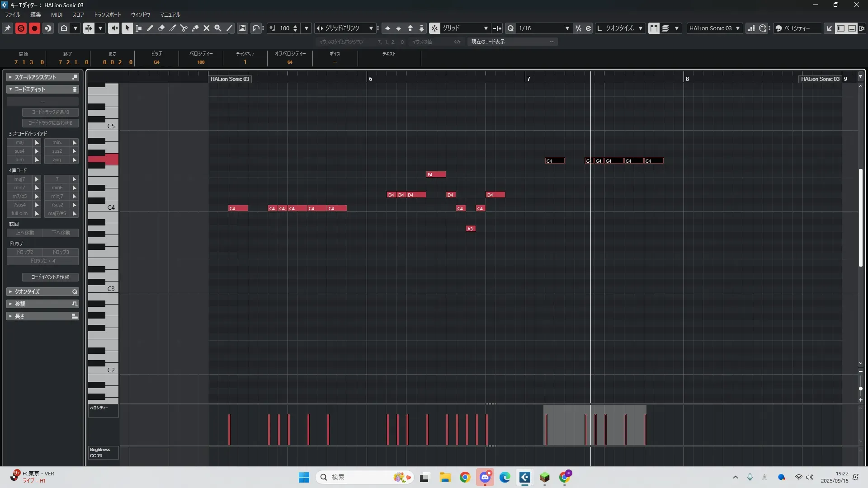
Task: Choose the Mute X tool
Action: point(206,28)
